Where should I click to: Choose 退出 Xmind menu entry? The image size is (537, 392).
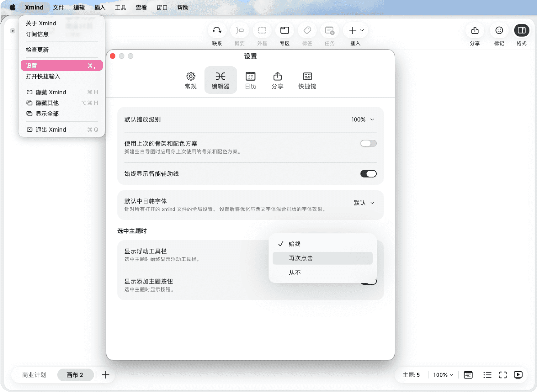62,130
